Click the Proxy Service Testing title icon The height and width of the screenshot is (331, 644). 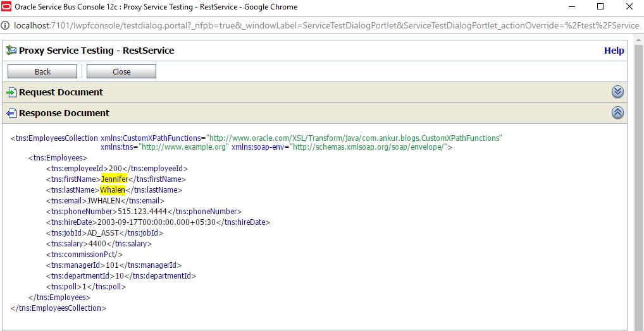coord(11,51)
